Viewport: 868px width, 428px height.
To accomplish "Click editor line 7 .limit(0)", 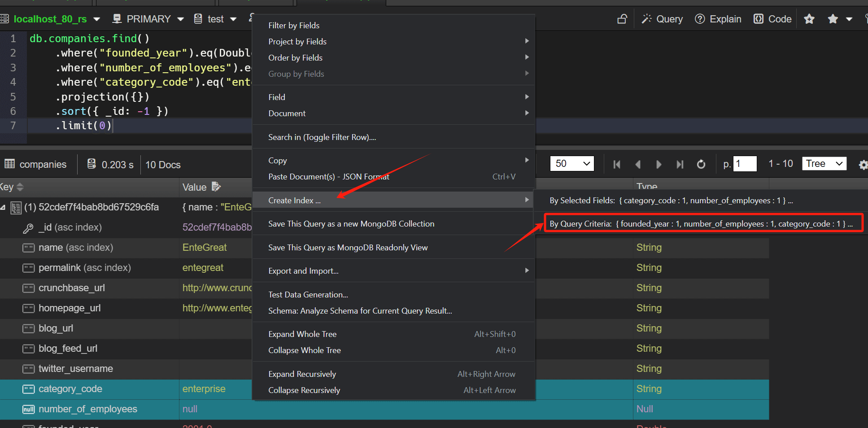I will coord(83,126).
